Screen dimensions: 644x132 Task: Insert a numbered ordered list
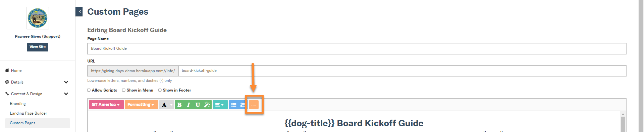coord(242,105)
